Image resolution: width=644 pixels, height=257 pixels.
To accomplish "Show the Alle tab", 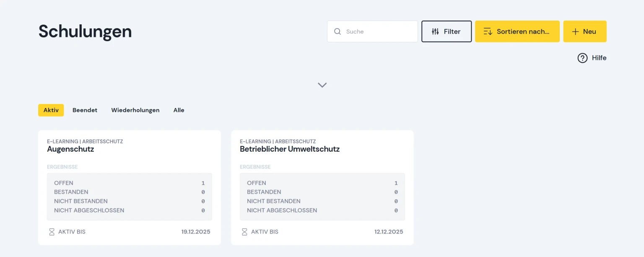I will click(179, 110).
